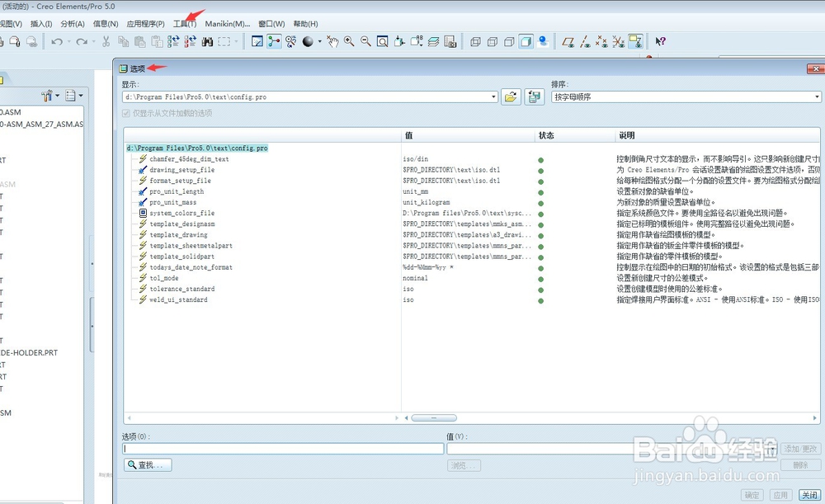This screenshot has width=825, height=504.
Task: Select Shading display style icon
Action: coord(526,41)
